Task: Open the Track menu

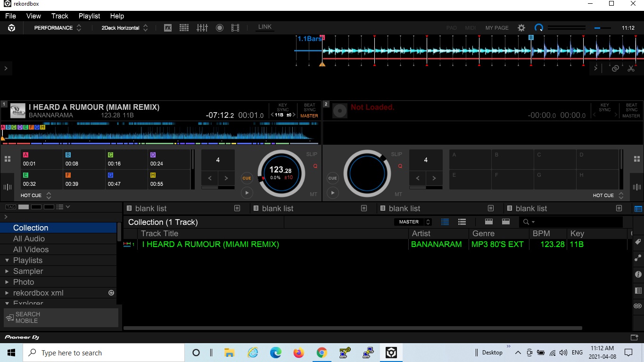Action: 59,16
